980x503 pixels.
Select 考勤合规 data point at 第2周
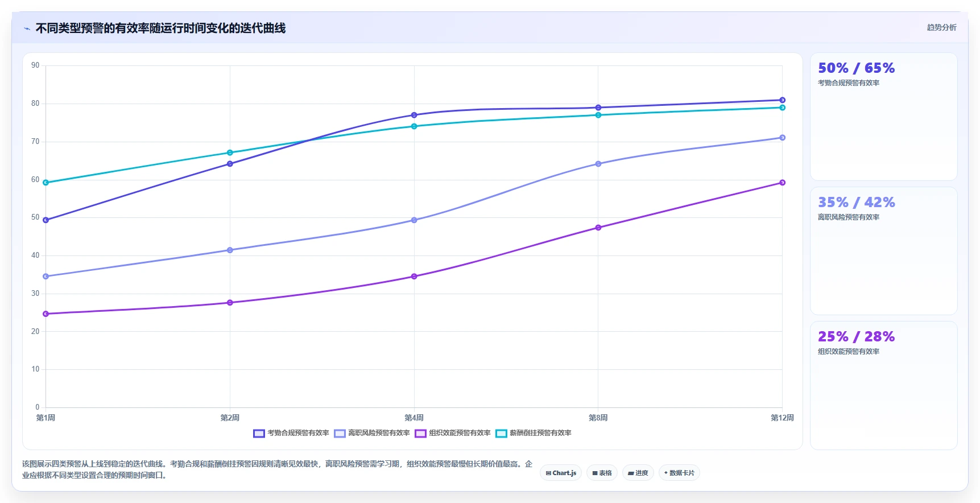point(230,164)
